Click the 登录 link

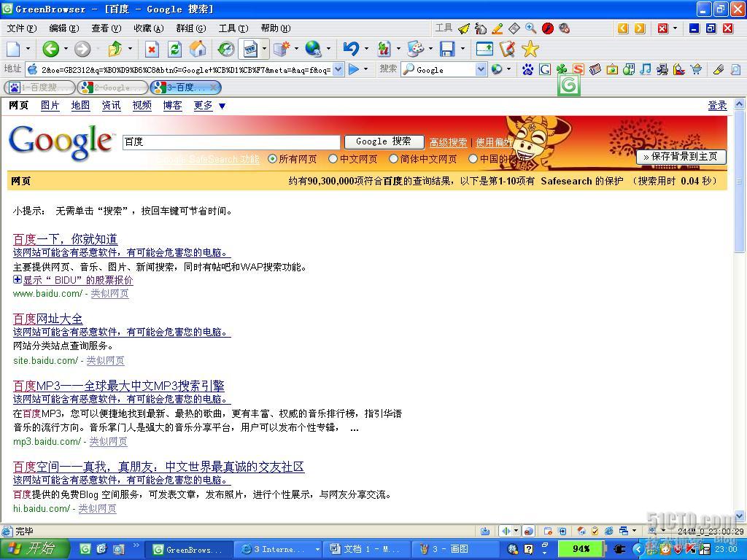pyautogui.click(x=718, y=105)
